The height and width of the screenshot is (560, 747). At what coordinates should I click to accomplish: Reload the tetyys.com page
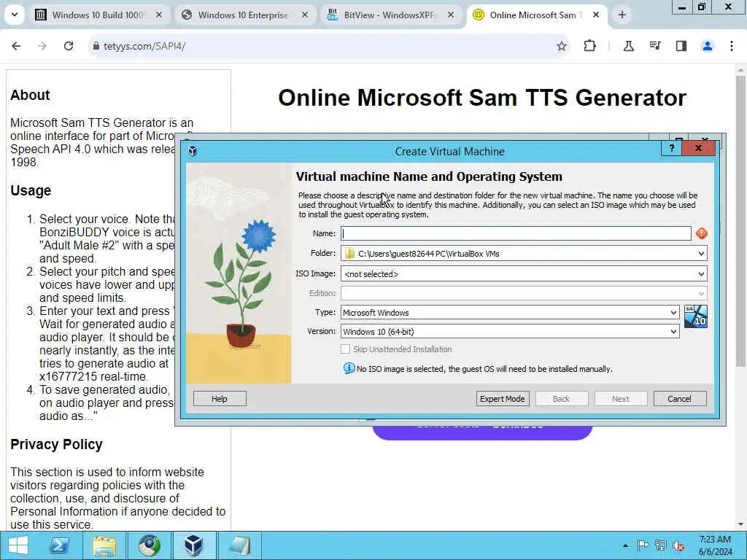click(69, 46)
